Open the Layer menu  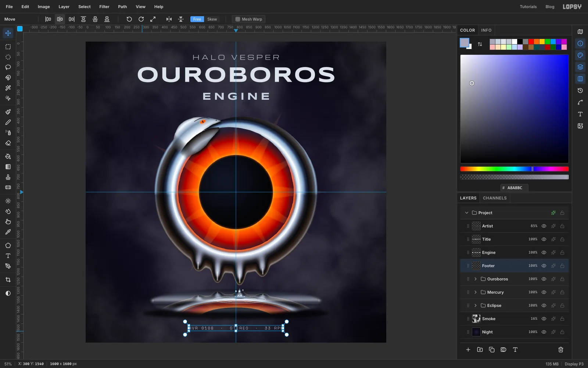(64, 7)
